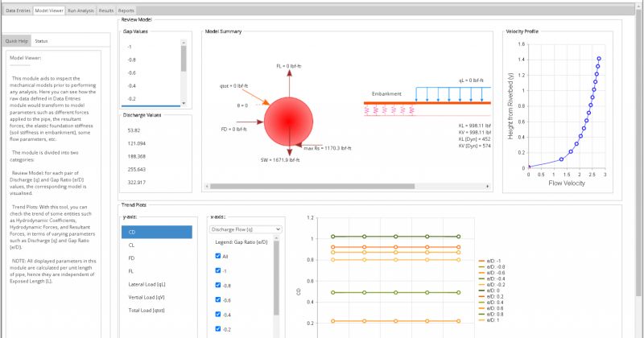Click the SW = 1671.9 lbf-ft label
The image size is (644, 338).
coord(280,160)
